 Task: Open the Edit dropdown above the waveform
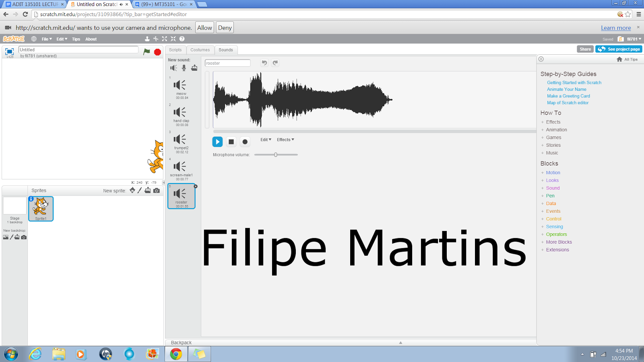tap(265, 140)
